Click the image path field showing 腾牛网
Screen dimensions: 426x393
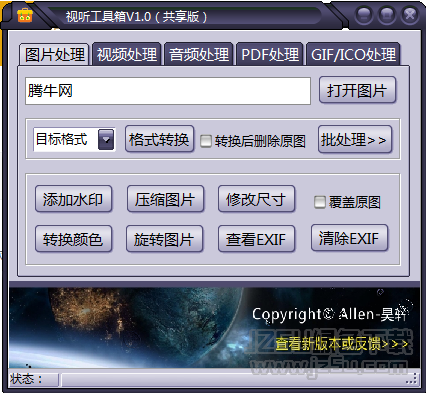[168, 91]
